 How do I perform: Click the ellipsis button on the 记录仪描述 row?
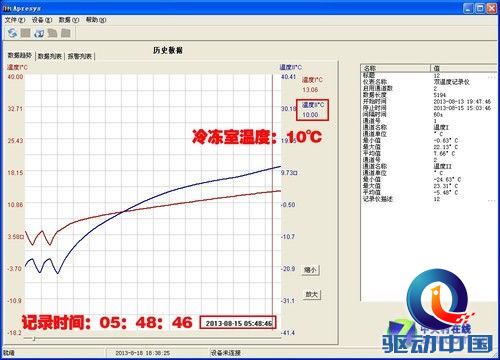point(492,200)
